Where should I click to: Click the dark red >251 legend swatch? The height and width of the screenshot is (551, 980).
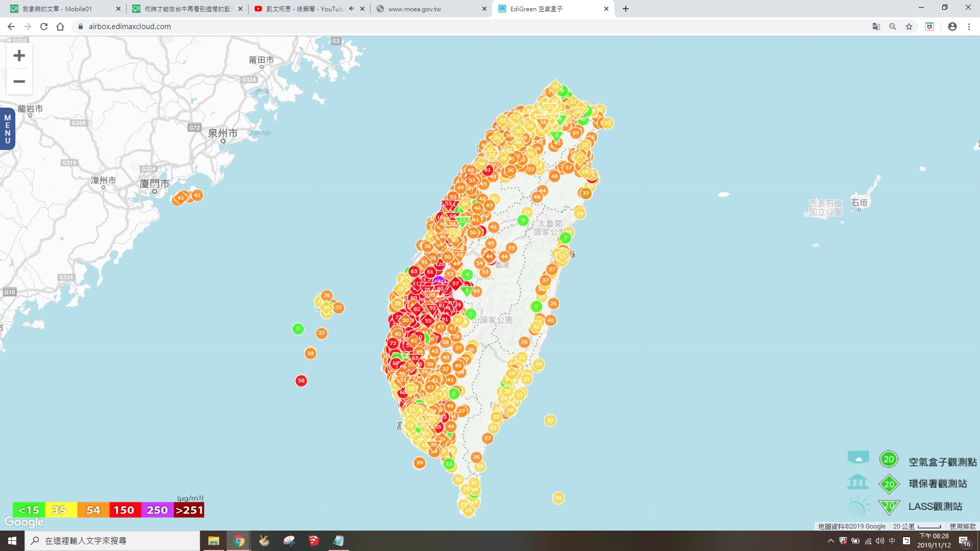(x=189, y=510)
